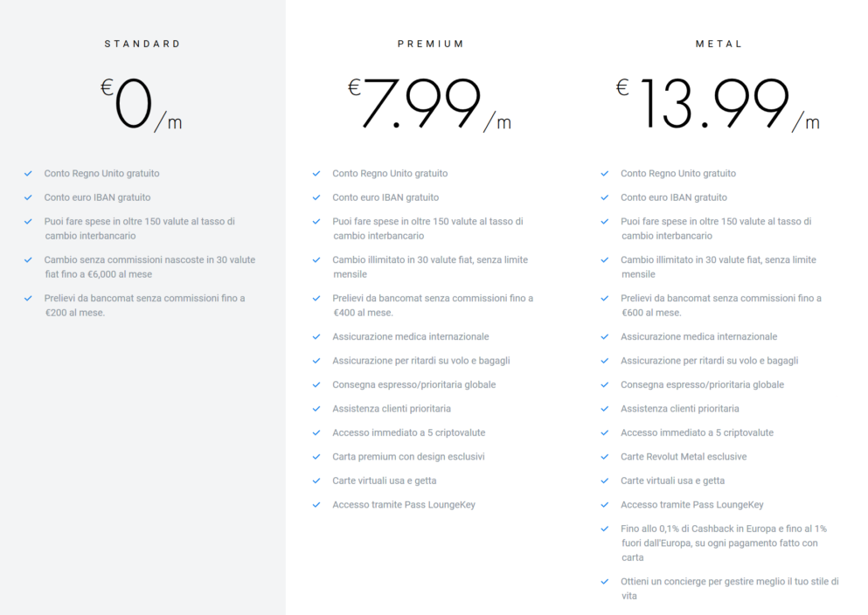Click checkmark next to Metal 'Conto euro IBAN gratuito'

click(605, 197)
